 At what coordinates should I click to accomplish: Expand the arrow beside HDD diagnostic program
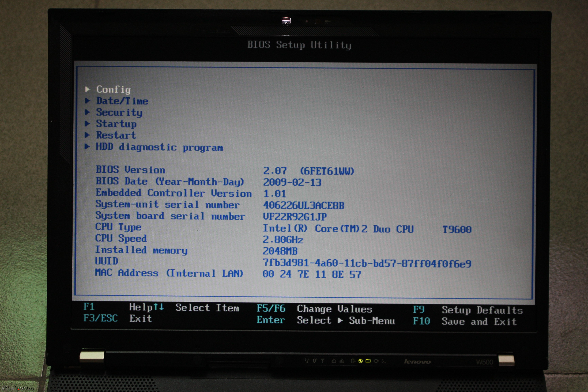pos(87,147)
